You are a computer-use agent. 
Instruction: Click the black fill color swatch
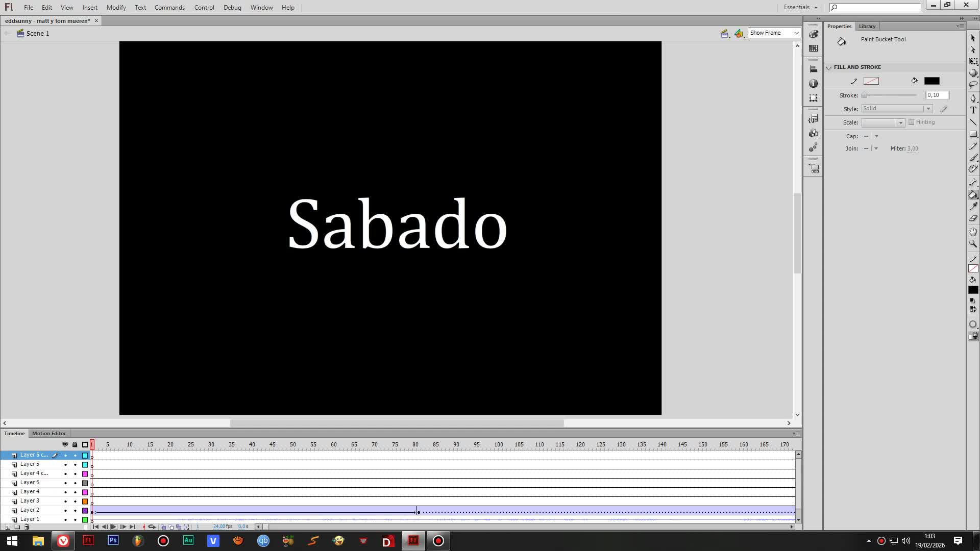932,81
